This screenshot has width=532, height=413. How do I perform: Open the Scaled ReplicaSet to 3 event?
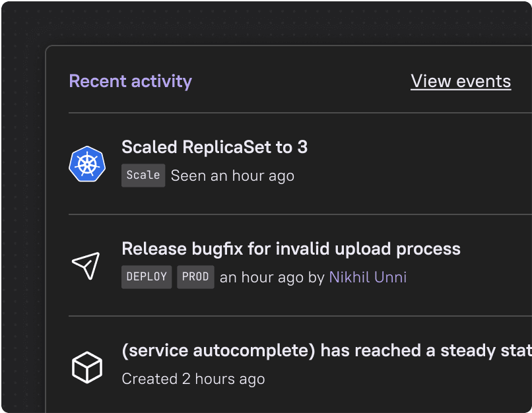point(215,147)
